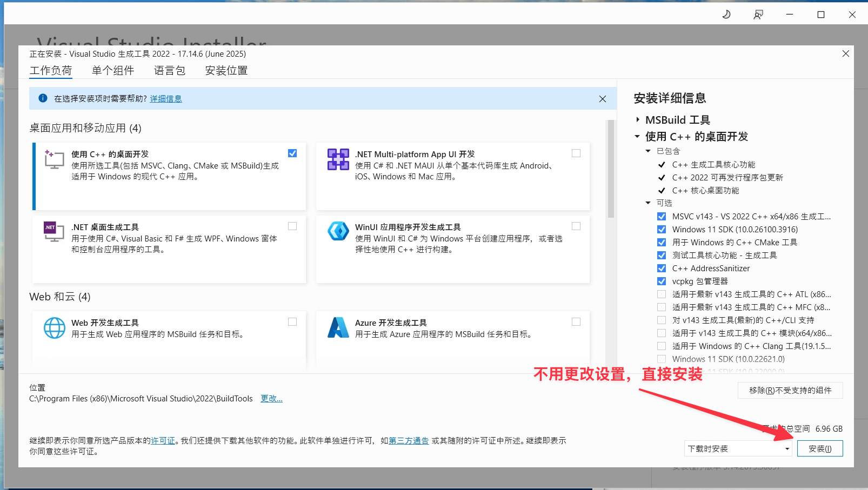The width and height of the screenshot is (868, 490).
Task: Uncheck the C++ desktop development workload
Action: [292, 153]
